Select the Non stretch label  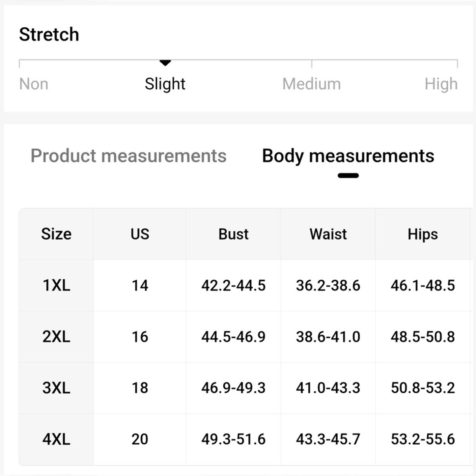pos(34,84)
